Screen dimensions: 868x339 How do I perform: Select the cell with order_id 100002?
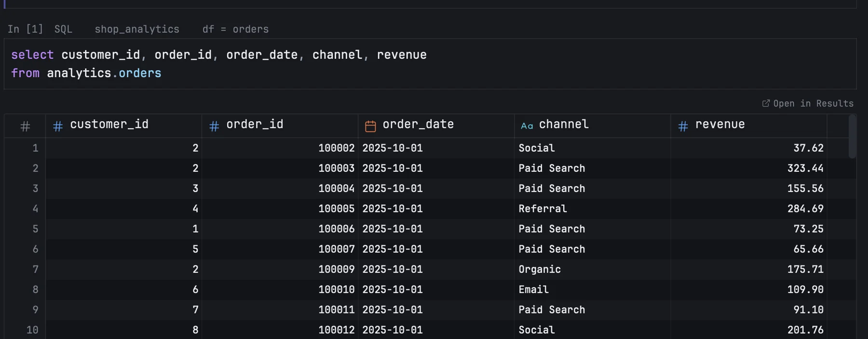point(280,148)
